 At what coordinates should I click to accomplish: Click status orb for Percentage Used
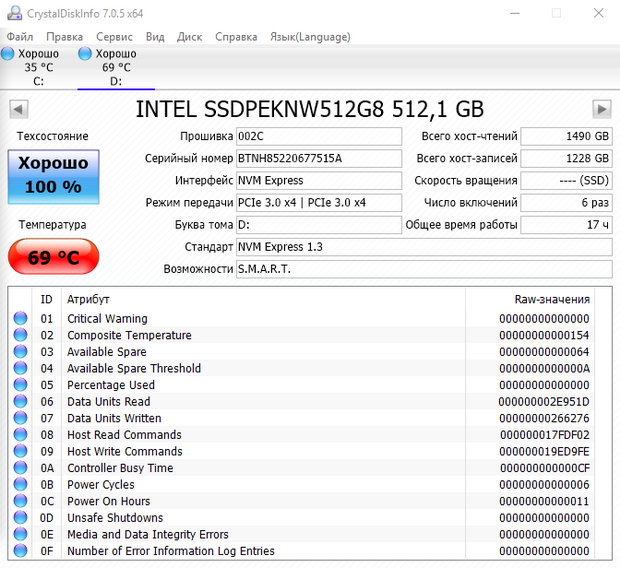(x=21, y=385)
